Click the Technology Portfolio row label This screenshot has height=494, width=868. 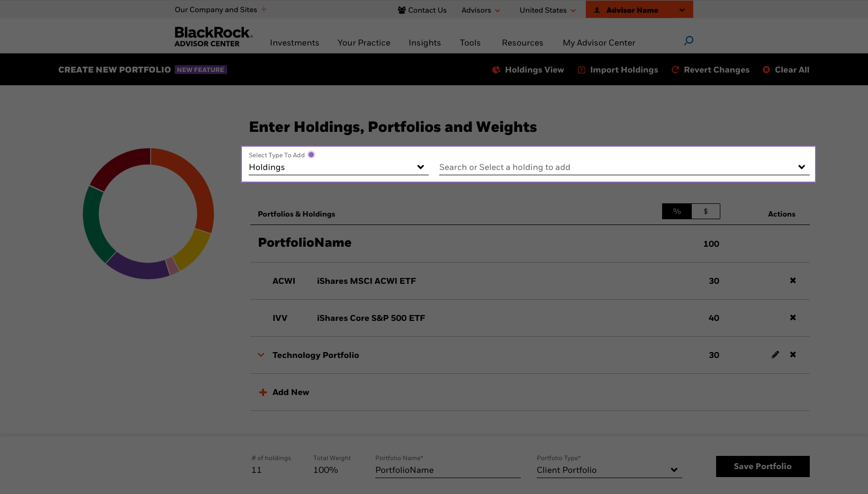click(x=315, y=355)
